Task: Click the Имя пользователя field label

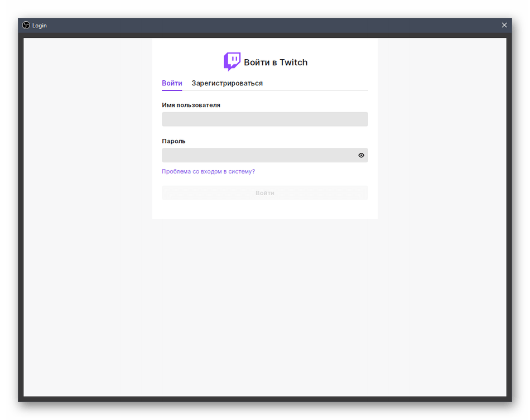Action: click(x=191, y=105)
